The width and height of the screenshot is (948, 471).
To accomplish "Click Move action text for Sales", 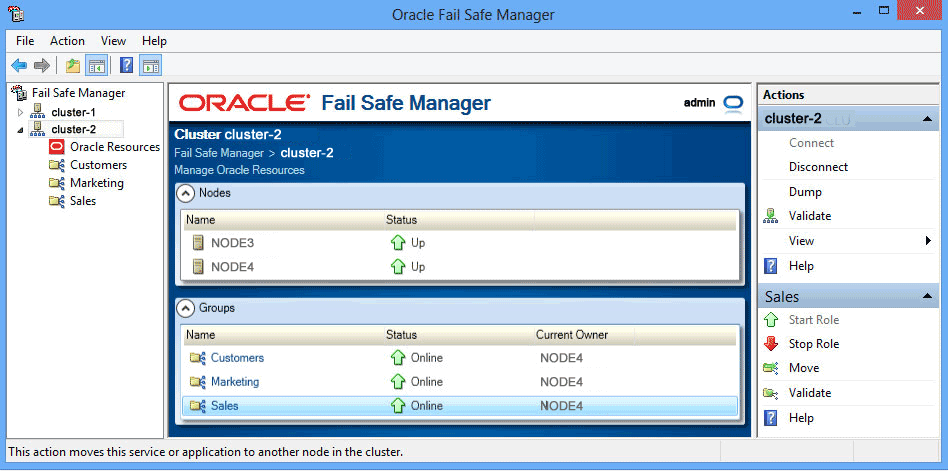I will point(804,368).
